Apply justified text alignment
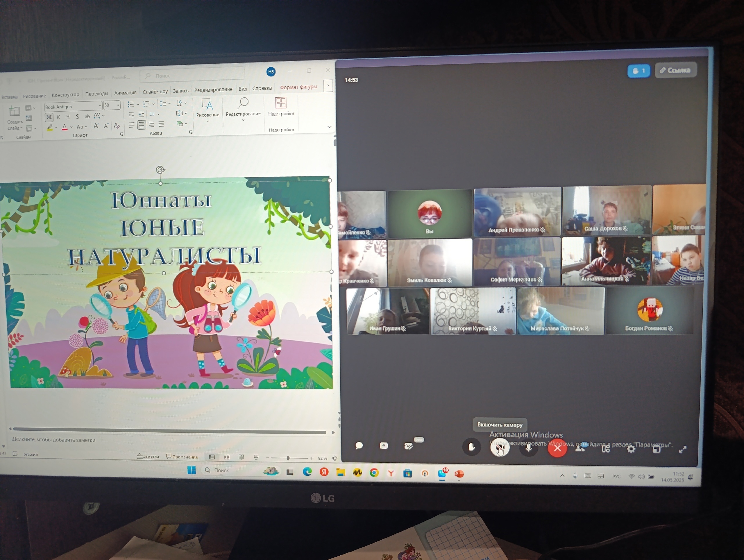The width and height of the screenshot is (744, 560). (x=162, y=124)
